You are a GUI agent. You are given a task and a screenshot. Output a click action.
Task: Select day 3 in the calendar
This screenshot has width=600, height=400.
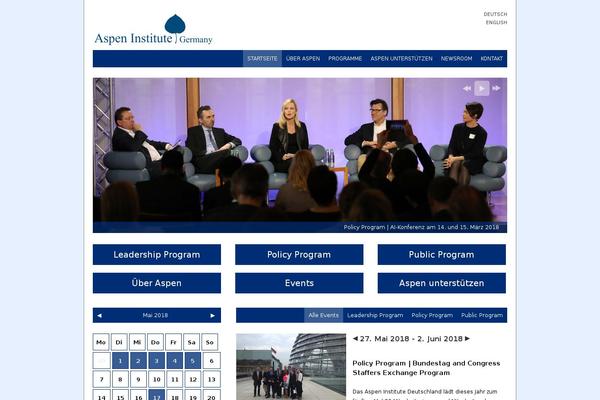(x=157, y=361)
